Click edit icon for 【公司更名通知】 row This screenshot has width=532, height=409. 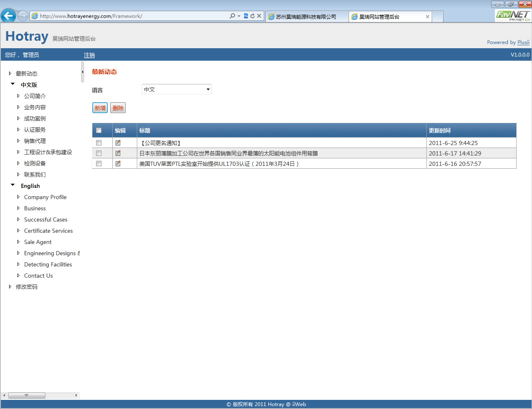tap(118, 143)
